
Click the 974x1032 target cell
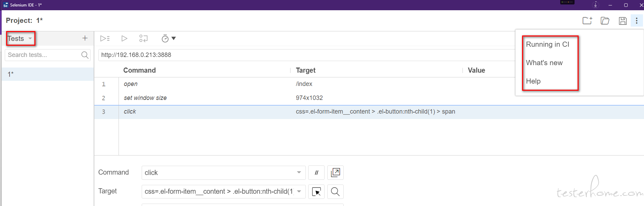click(309, 98)
